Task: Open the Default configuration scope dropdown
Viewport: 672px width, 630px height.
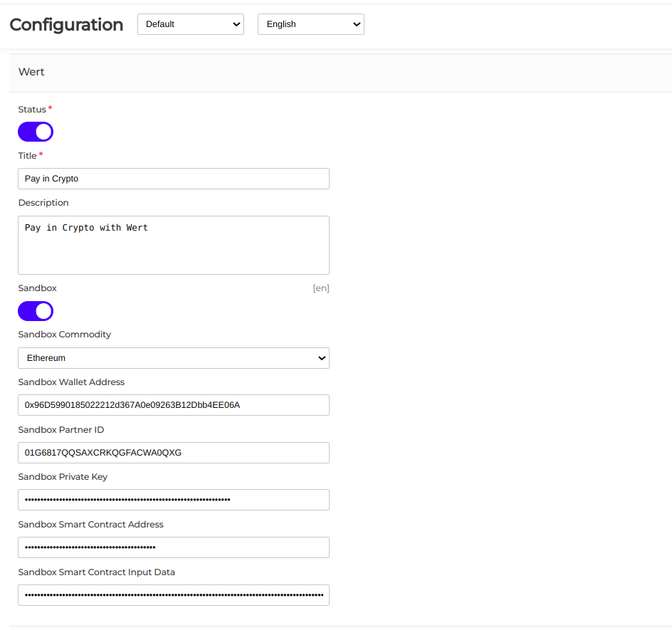Action: 190,23
